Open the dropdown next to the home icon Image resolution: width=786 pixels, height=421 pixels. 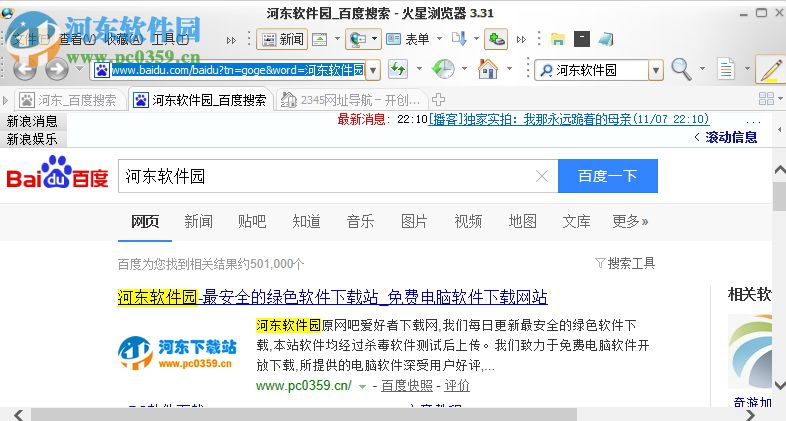[x=510, y=68]
